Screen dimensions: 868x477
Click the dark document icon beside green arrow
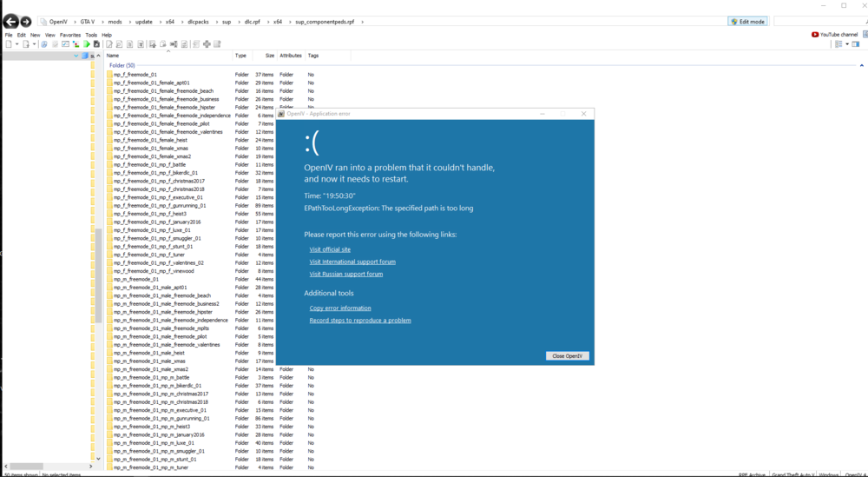pos(96,44)
